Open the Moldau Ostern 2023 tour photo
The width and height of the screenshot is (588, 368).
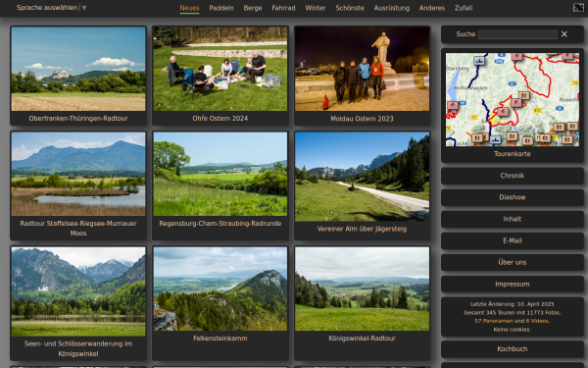point(362,69)
